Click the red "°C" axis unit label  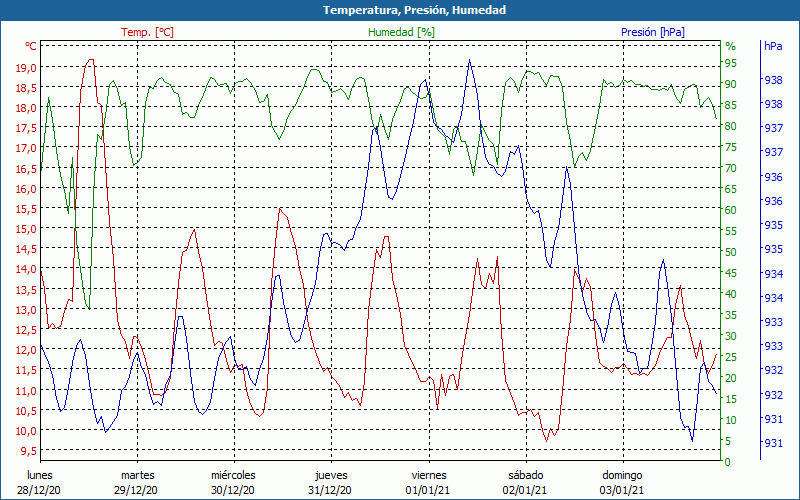tap(31, 46)
